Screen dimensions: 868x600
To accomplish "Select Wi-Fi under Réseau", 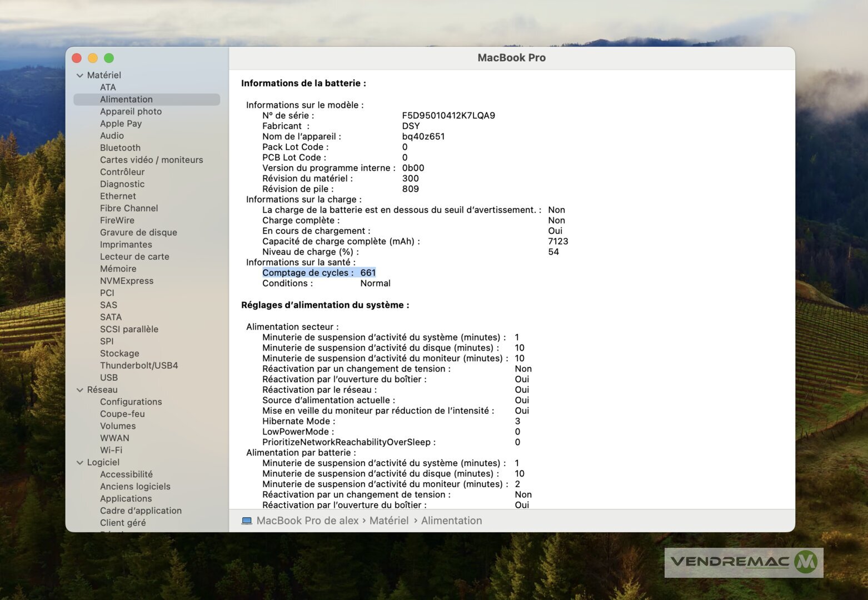I will [111, 450].
